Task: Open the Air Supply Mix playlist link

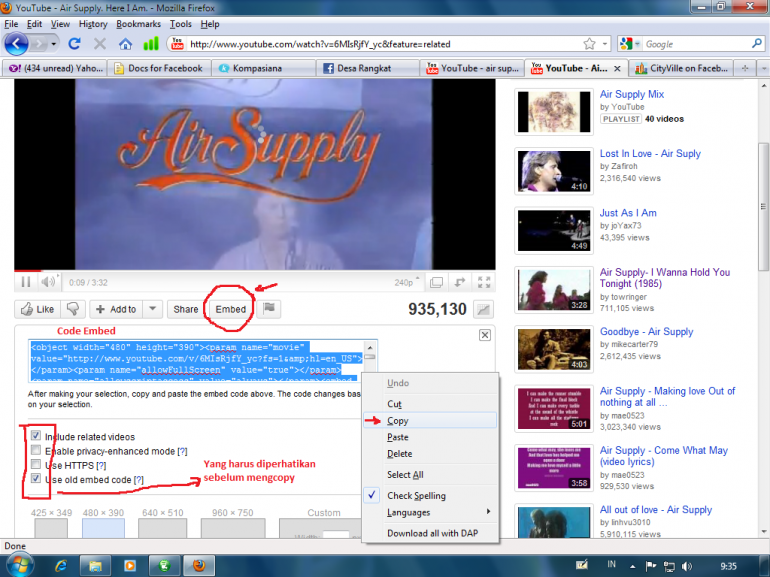Action: pos(632,94)
